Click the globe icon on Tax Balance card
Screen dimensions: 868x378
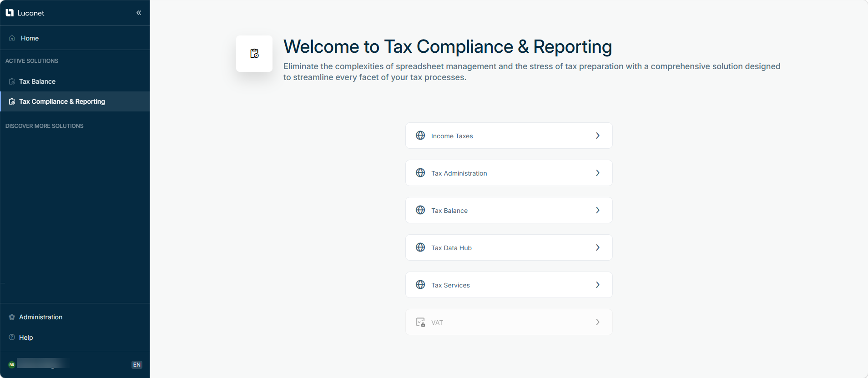click(x=420, y=210)
